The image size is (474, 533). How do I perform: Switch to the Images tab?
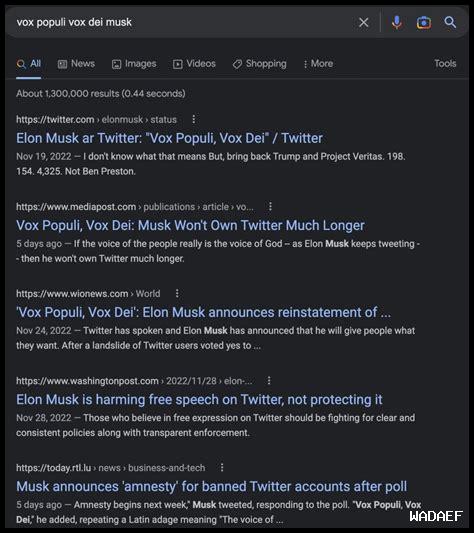[x=134, y=64]
